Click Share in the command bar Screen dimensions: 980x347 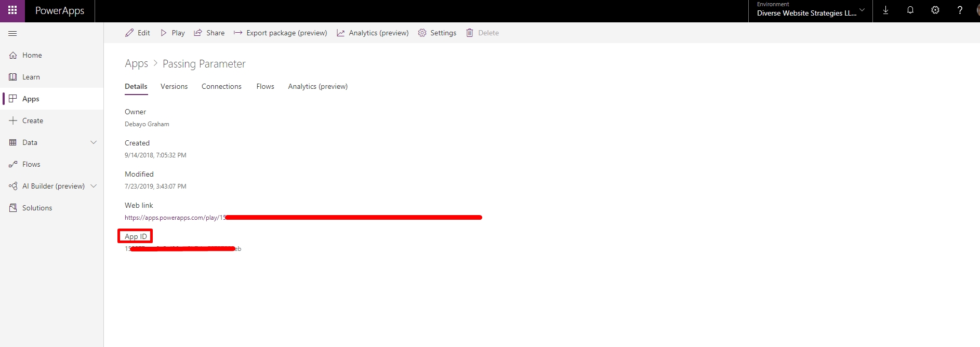pos(209,33)
